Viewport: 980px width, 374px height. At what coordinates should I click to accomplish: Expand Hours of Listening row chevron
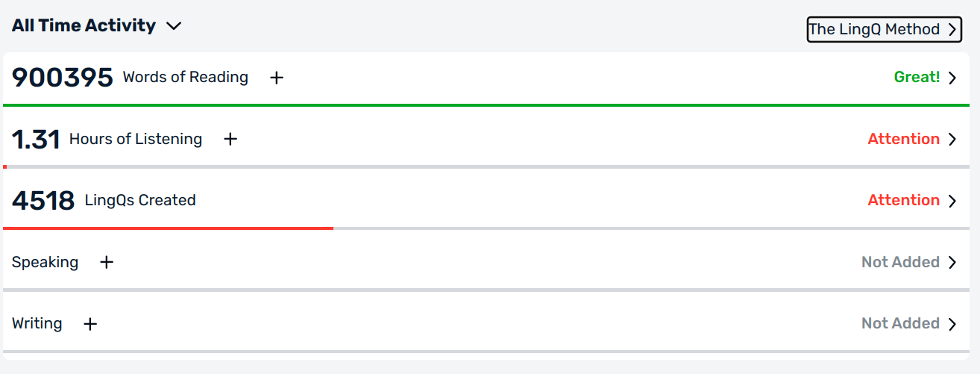click(952, 139)
